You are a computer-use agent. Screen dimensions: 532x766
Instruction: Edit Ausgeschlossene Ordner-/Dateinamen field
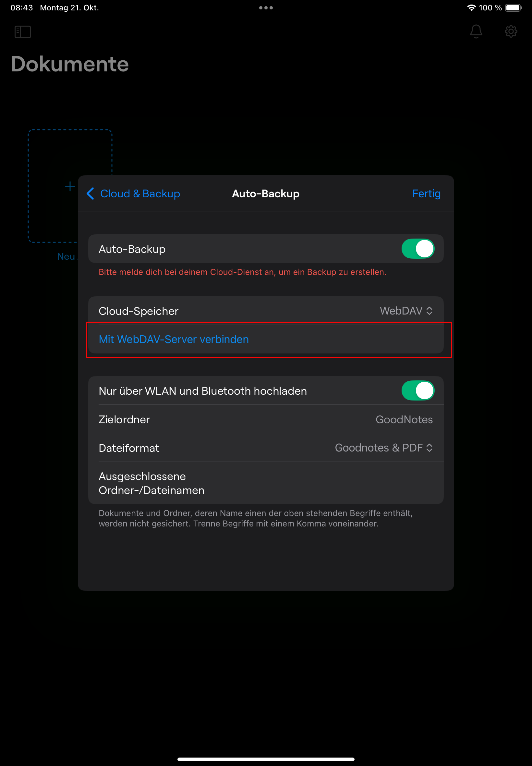pyautogui.click(x=265, y=483)
